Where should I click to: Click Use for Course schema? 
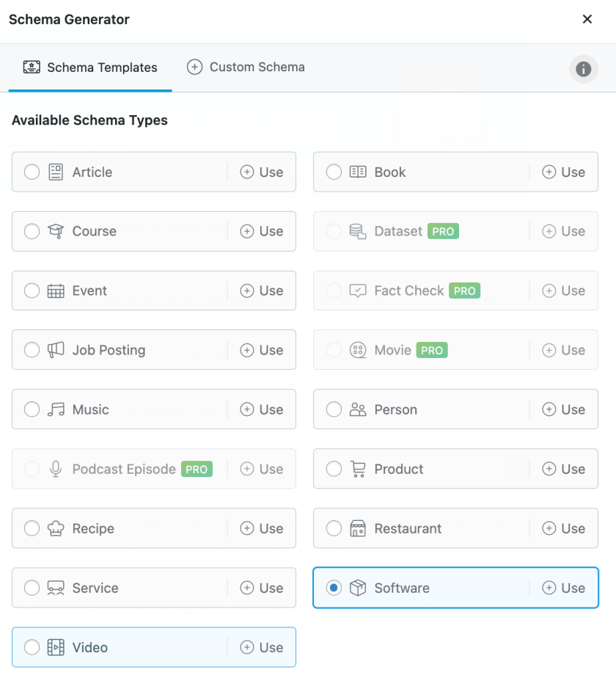pos(262,231)
